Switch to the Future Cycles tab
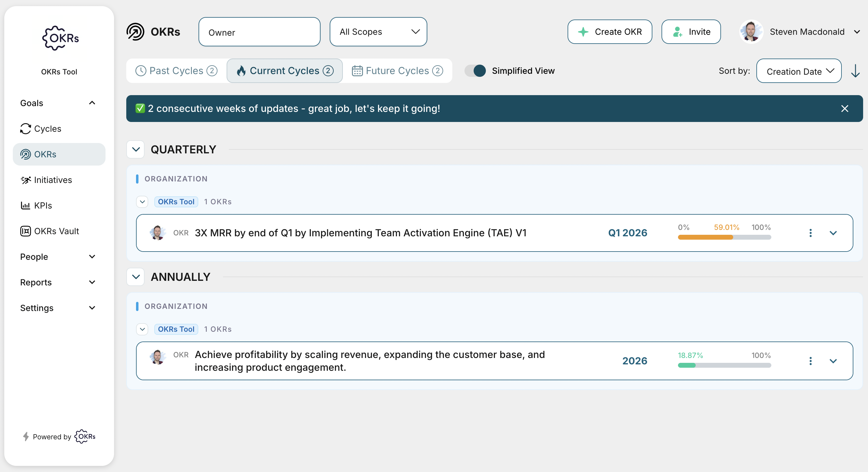 [397, 71]
